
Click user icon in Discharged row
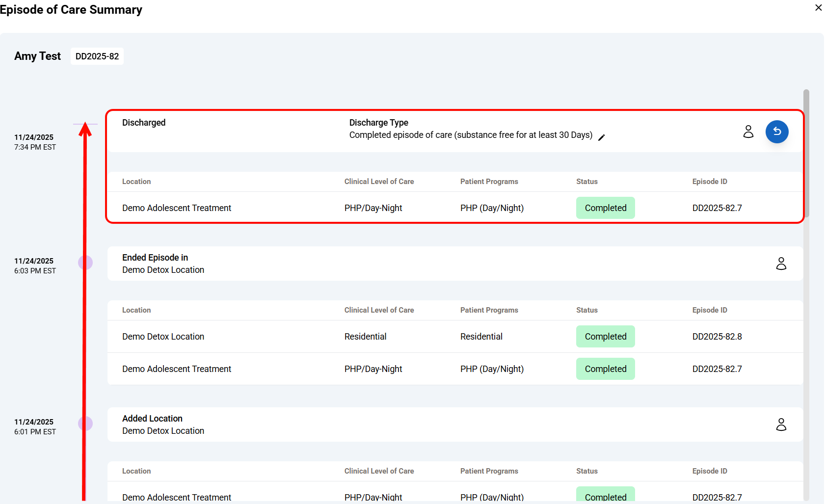(748, 132)
